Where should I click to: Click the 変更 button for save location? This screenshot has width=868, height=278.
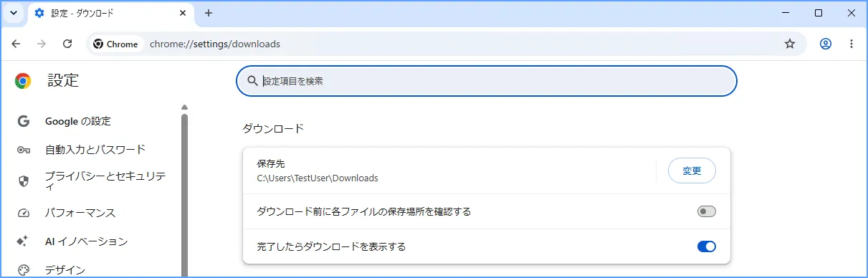(692, 171)
